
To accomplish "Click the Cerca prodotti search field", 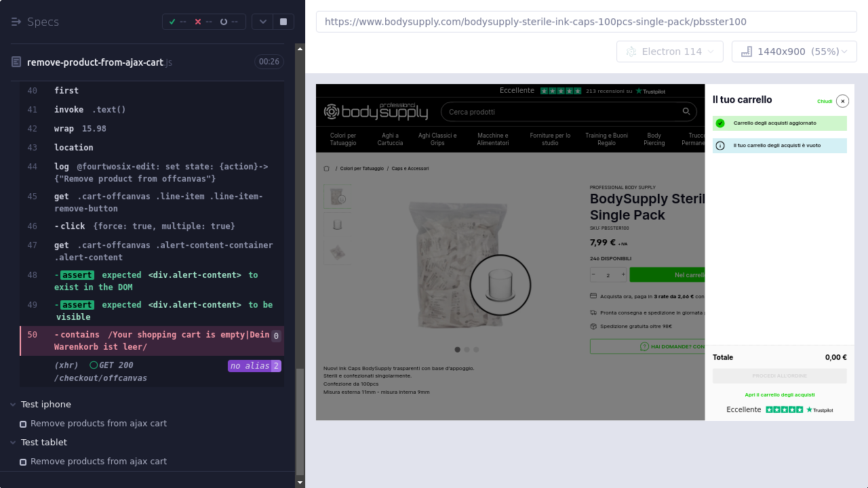I will 563,112.
